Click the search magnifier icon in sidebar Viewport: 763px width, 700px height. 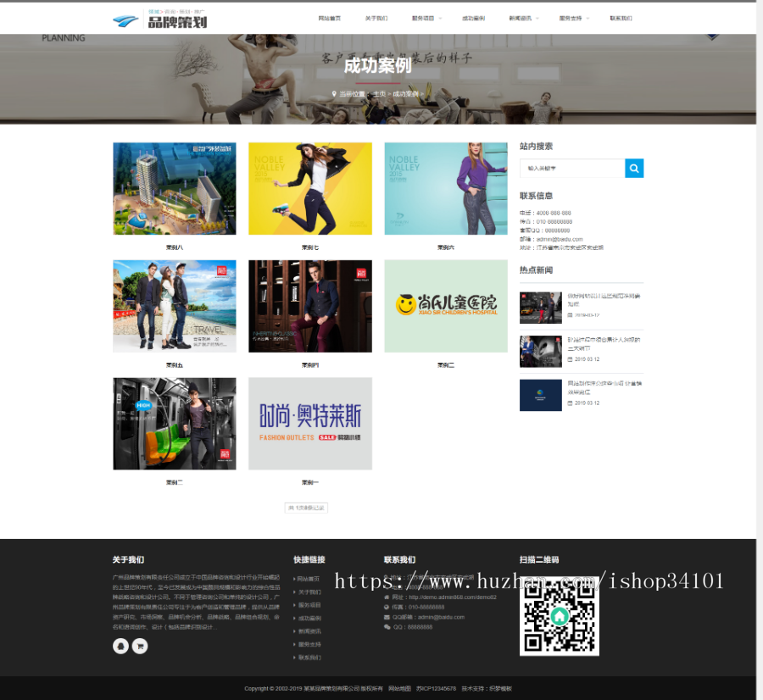[x=634, y=168]
